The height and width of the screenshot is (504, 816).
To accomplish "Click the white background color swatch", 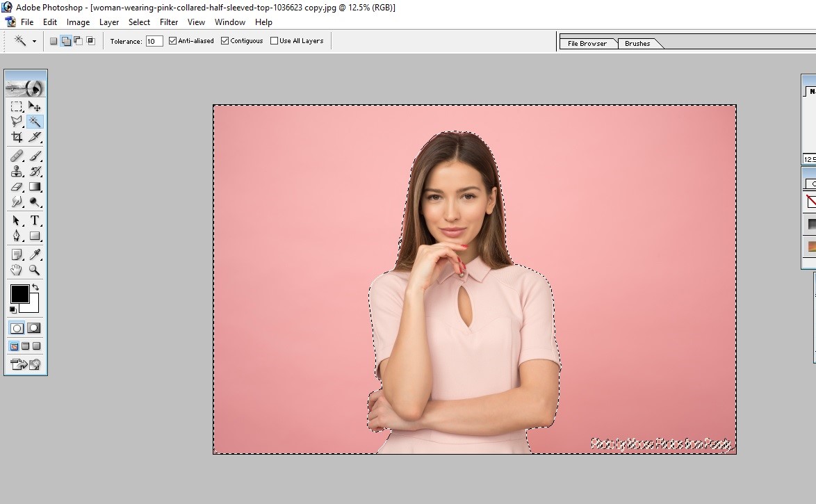I will [33, 306].
